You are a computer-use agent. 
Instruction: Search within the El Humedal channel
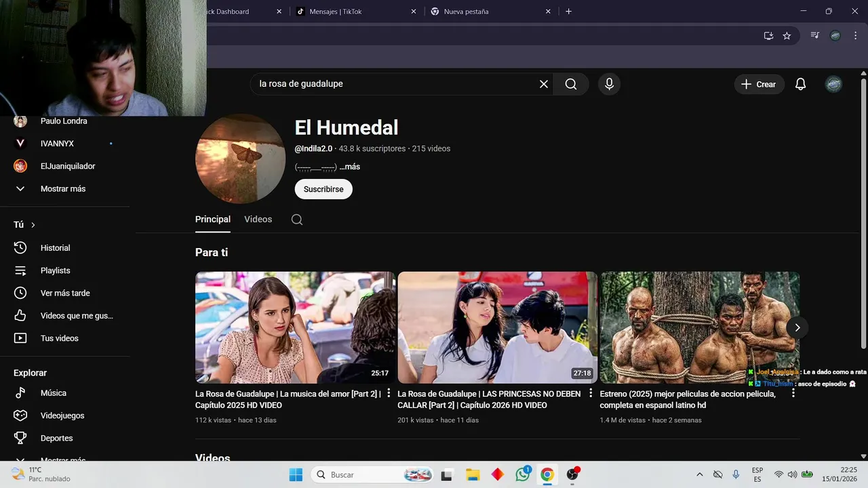(x=297, y=220)
